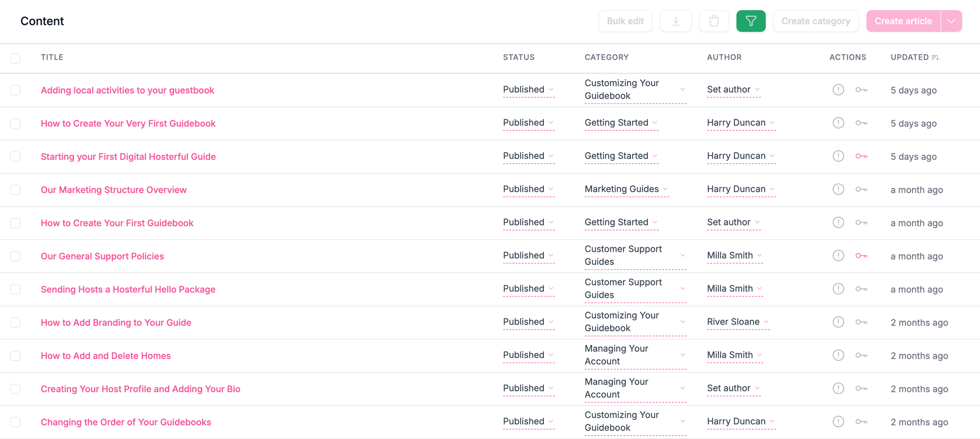980x439 pixels.
Task: Open the How to Add Branding to Your Guide article
Action: tap(116, 323)
